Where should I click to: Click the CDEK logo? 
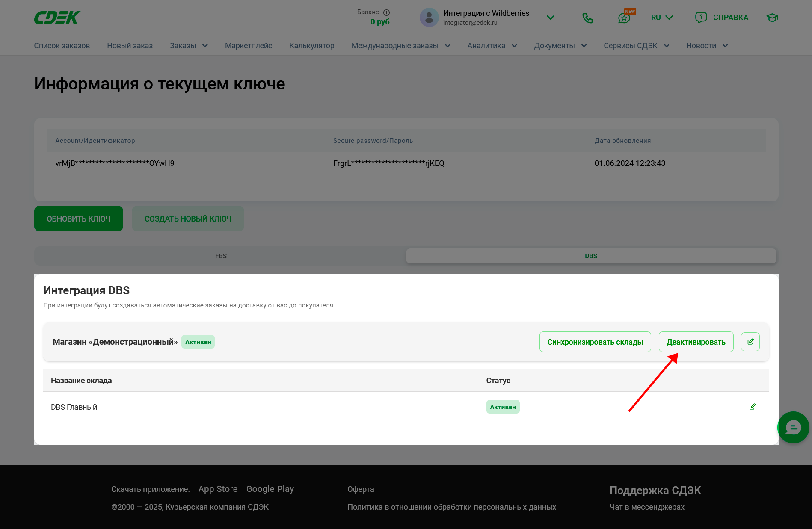pyautogui.click(x=57, y=18)
